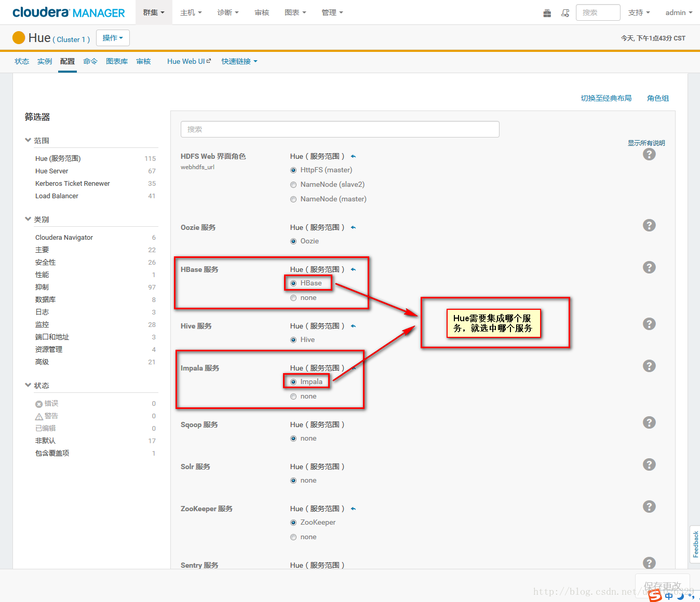Switch to the 实例 tab

[x=45, y=61]
